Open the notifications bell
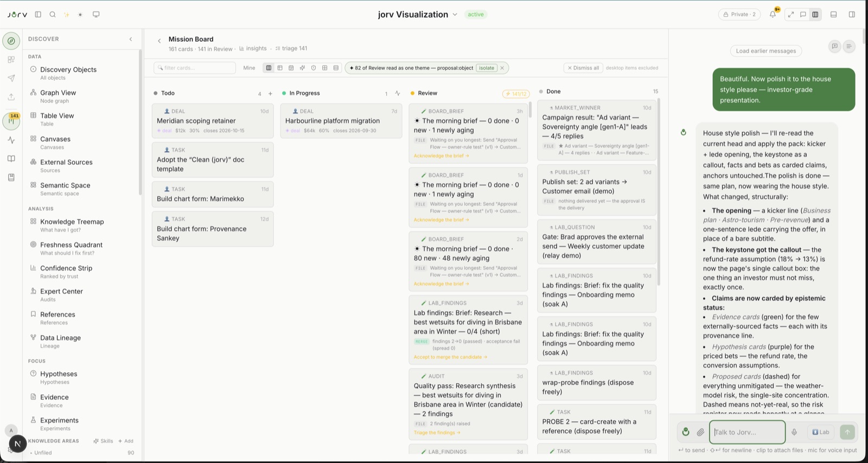Viewport: 868px width, 463px height. [x=773, y=15]
